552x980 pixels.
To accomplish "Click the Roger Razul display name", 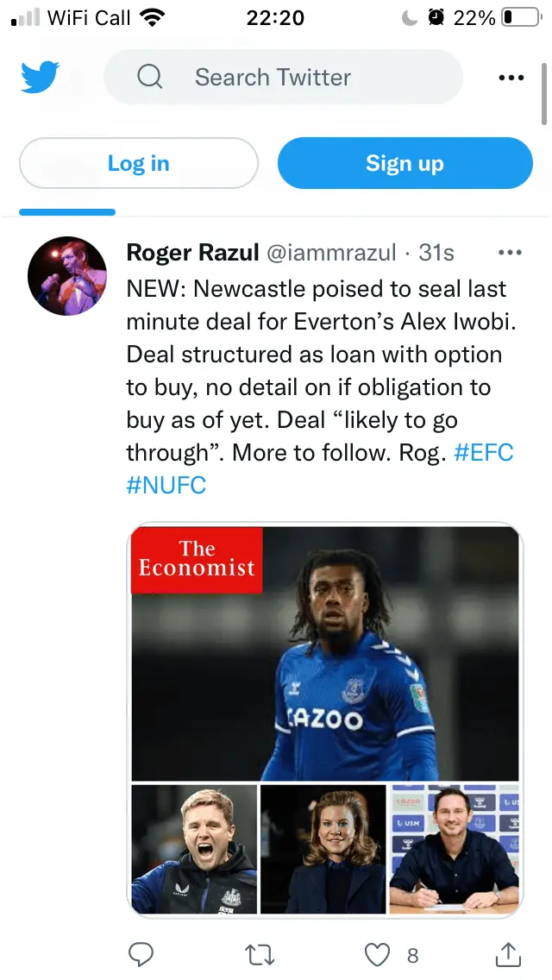I will click(192, 253).
